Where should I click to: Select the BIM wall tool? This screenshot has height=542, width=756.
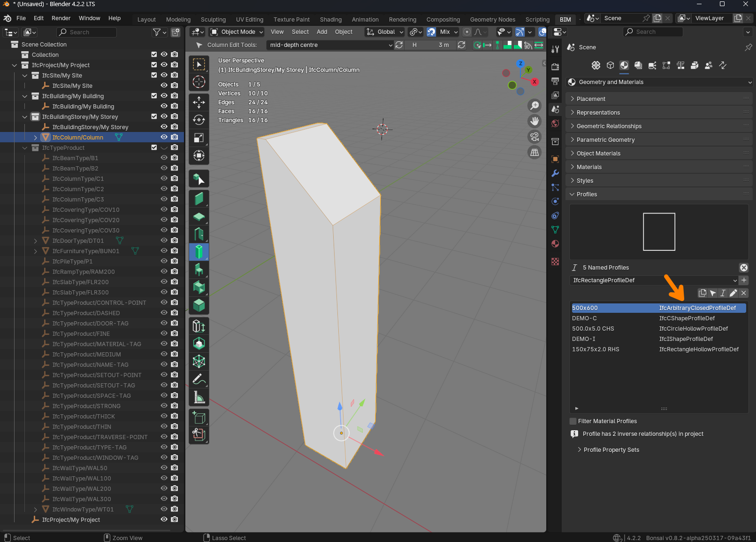199,199
